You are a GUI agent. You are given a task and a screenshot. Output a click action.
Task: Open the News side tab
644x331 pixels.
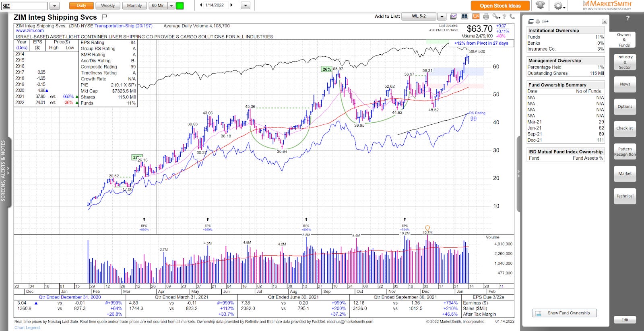625,84
